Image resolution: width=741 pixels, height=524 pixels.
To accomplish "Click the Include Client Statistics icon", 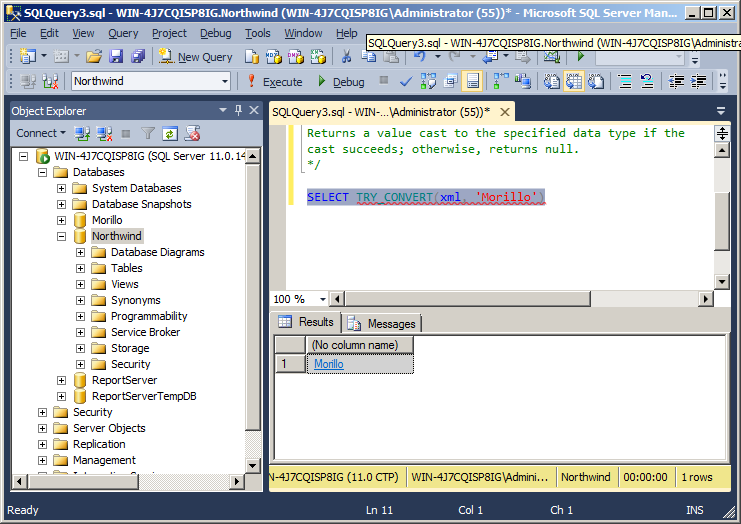I will tap(523, 81).
